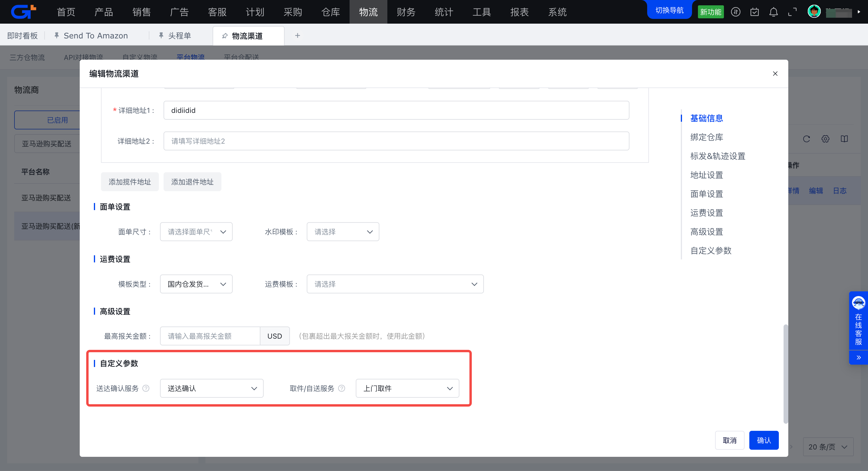
Task: Click the user avatar icon
Action: 814,12
